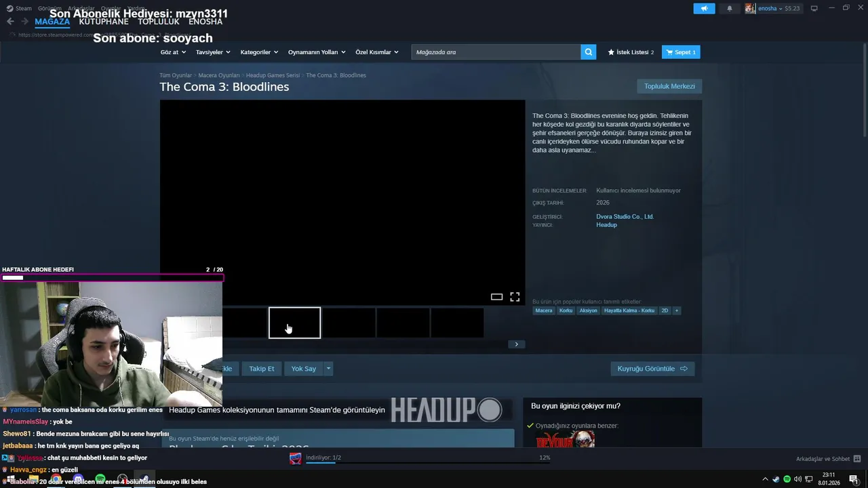Select the highlighted media thumbnail
Screen dimensions: 868x488
click(294, 323)
